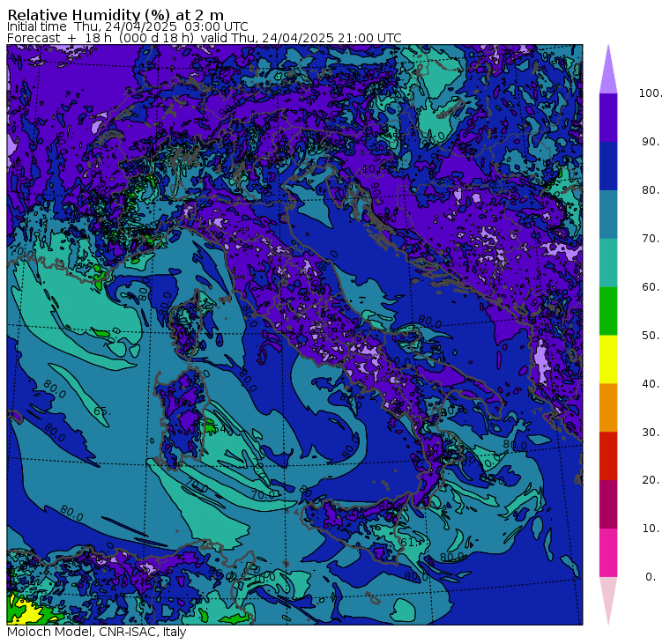Select the teal 60–70 colorbar swatch
This screenshot has width=670, height=644.
pyautogui.click(x=608, y=263)
